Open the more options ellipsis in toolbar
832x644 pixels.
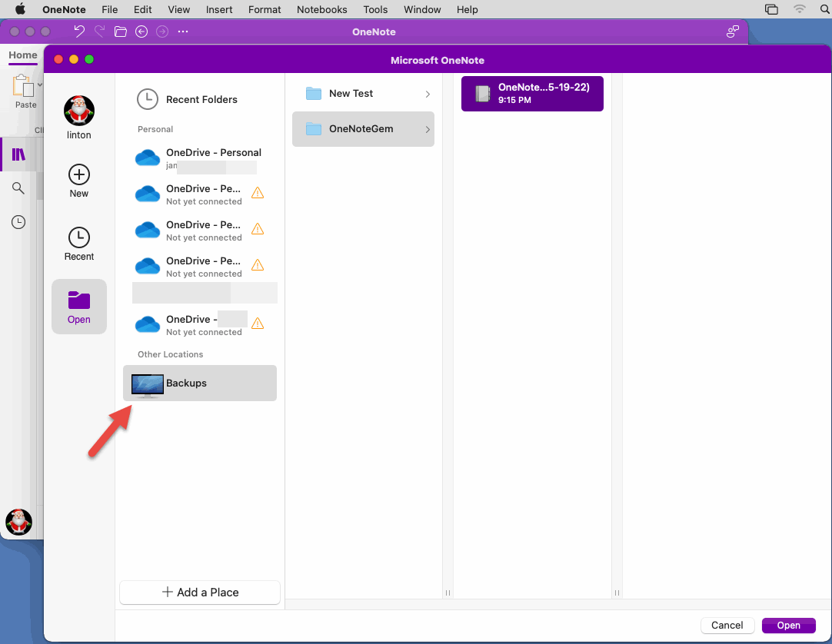183,32
